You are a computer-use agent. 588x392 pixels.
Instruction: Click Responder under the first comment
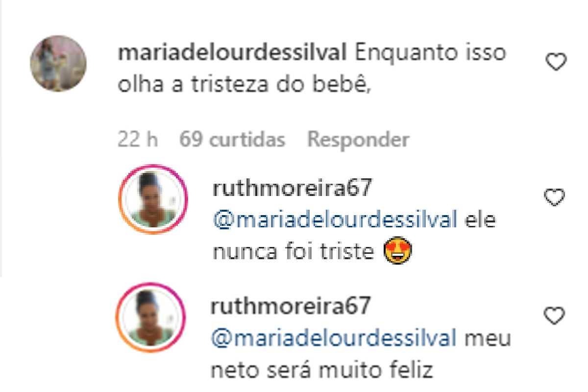click(x=358, y=140)
